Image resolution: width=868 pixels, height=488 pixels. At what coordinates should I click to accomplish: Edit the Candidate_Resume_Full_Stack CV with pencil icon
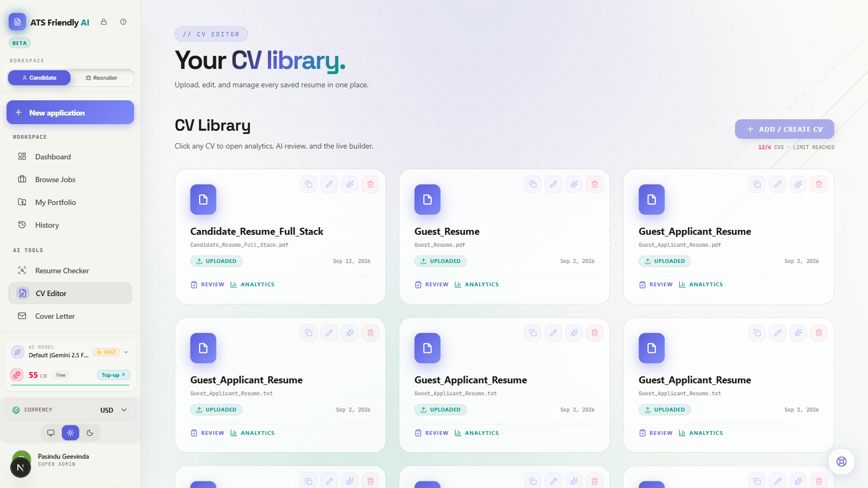click(x=329, y=184)
